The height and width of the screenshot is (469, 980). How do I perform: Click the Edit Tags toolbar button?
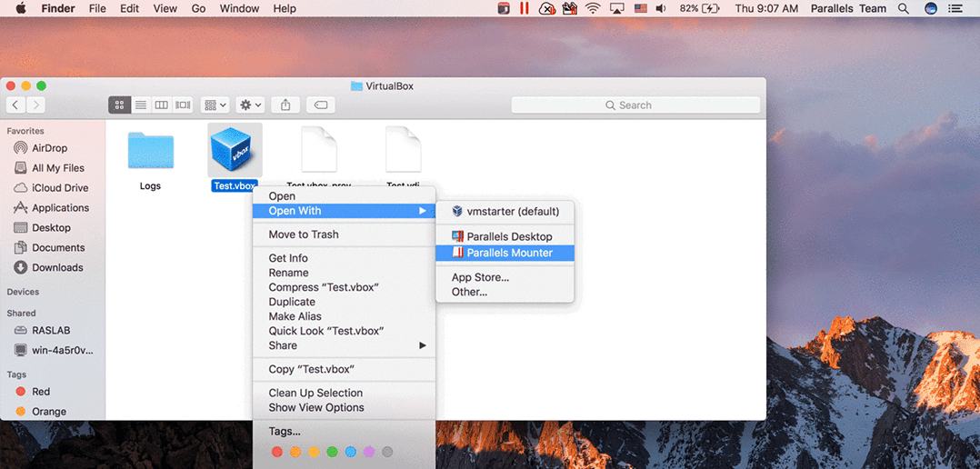[x=321, y=105]
